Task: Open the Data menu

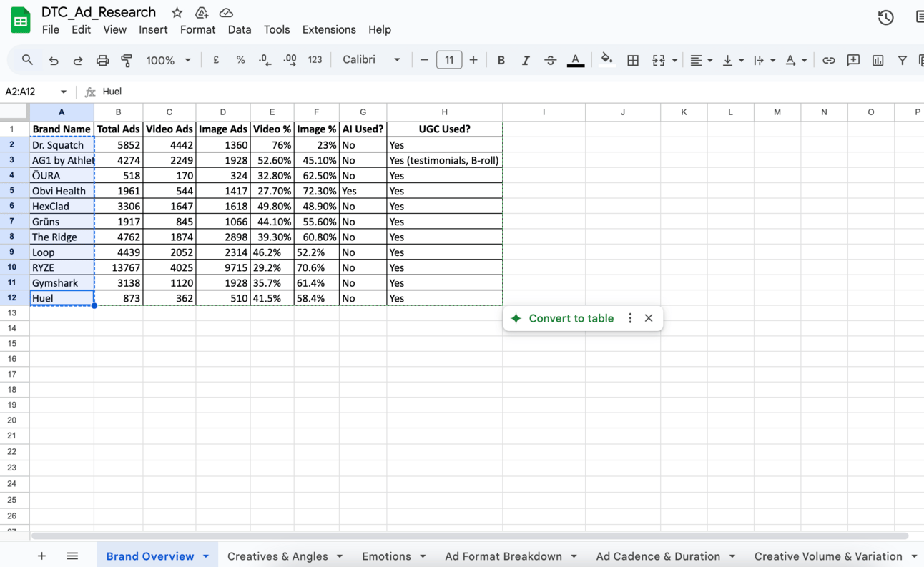Action: (240, 29)
